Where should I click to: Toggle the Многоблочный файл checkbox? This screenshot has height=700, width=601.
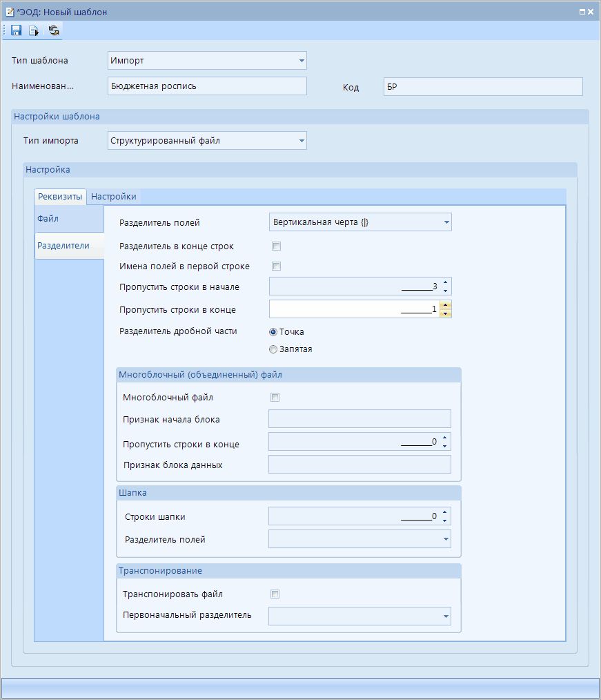(275, 398)
